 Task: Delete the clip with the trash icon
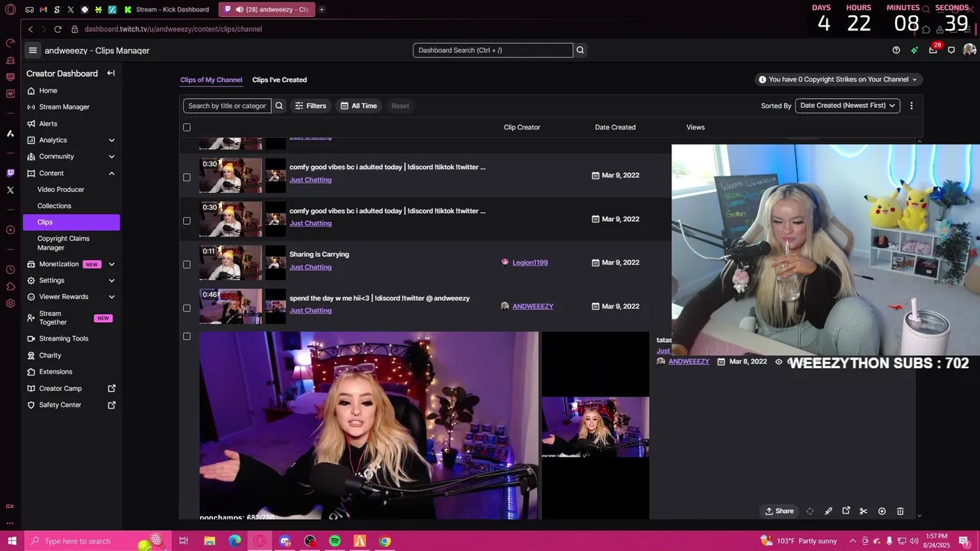coord(900,511)
